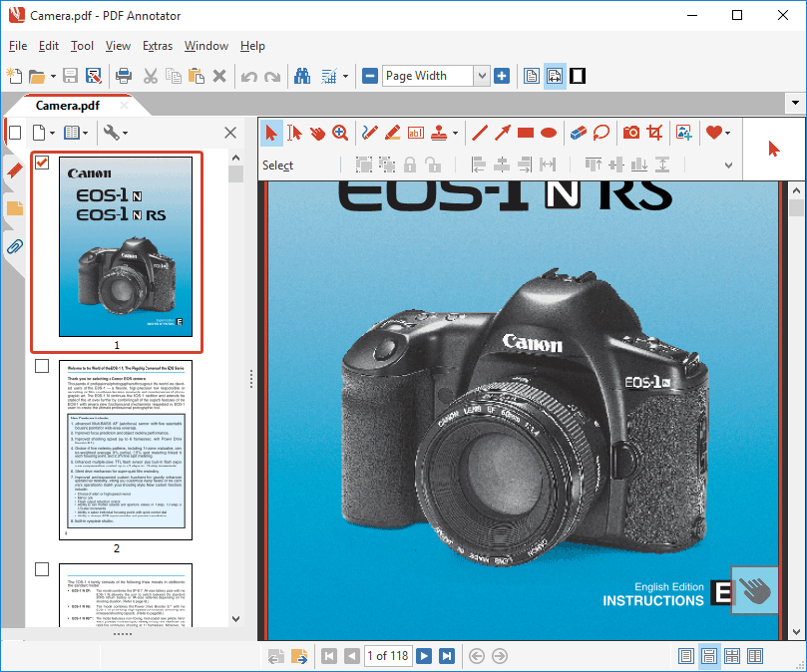Screen dimensions: 807x672
Task: Open the sidebar page layout dropdown
Action: tap(86, 134)
